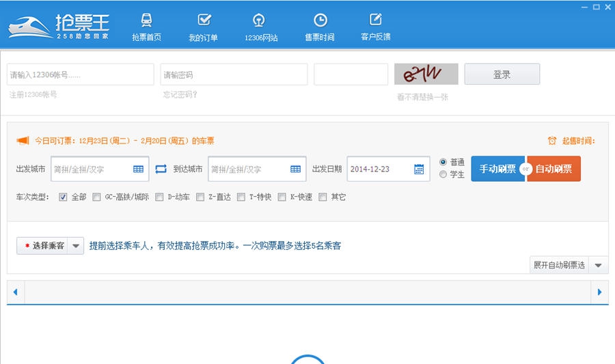This screenshot has height=364, width=615.
Task: Expand 展开自动刷票选 dropdown arrow
Action: tap(598, 265)
